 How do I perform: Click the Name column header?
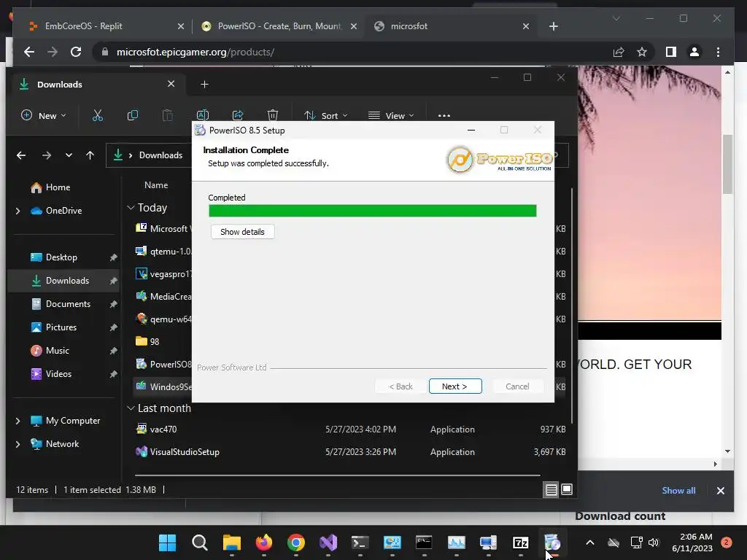[x=156, y=184]
